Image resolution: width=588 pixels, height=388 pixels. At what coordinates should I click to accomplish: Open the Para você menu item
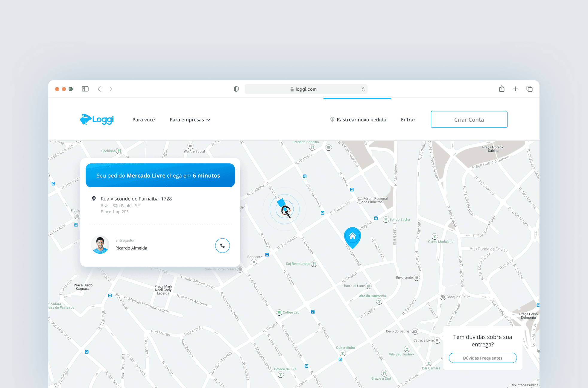(x=144, y=120)
